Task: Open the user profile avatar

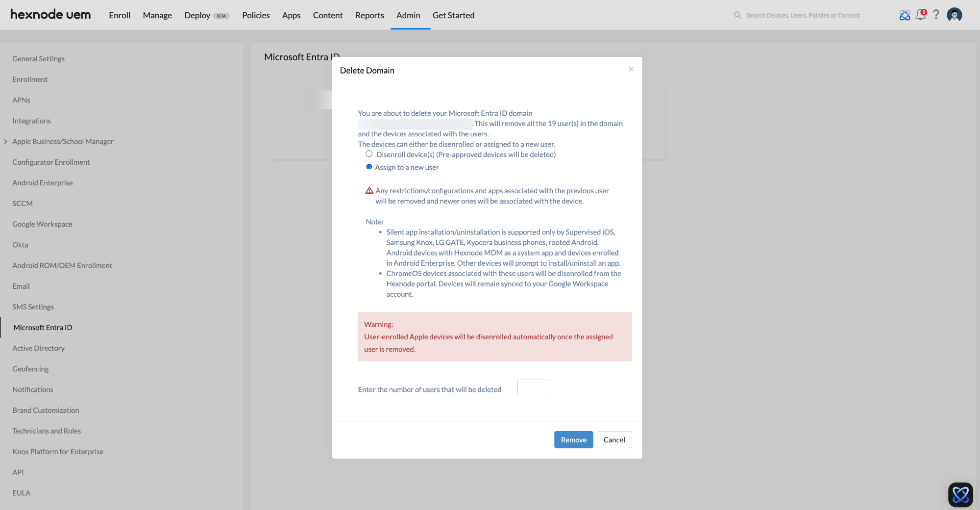Action: point(955,15)
